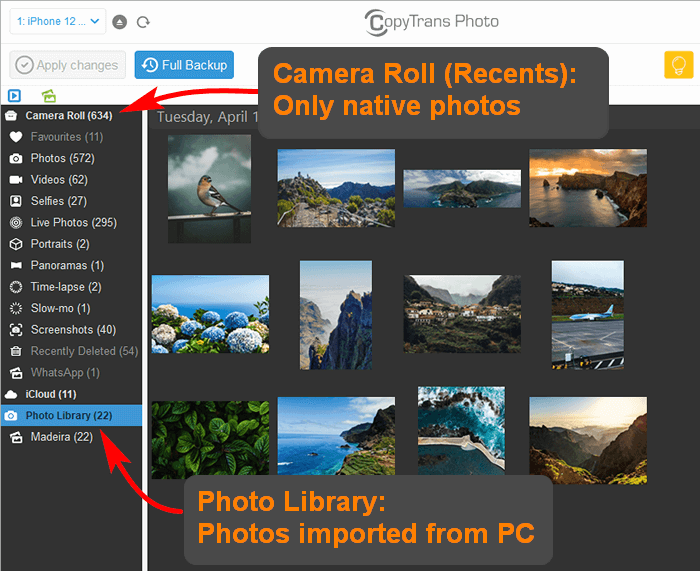This screenshot has height=571, width=700.
Task: Click the album icon beside Madeira
Action: pos(16,437)
